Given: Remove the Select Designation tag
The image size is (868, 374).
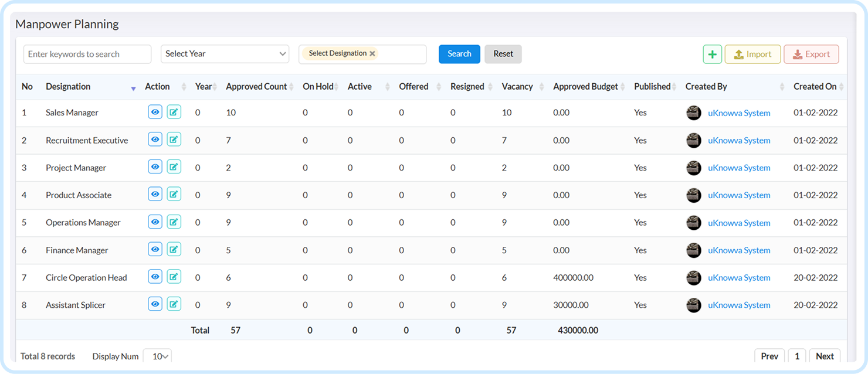Looking at the screenshot, I should 372,53.
